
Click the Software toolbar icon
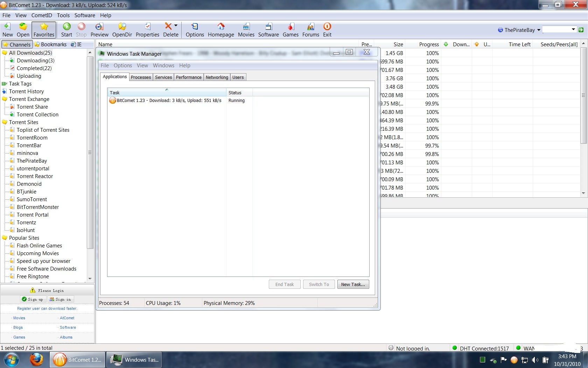pos(268,30)
